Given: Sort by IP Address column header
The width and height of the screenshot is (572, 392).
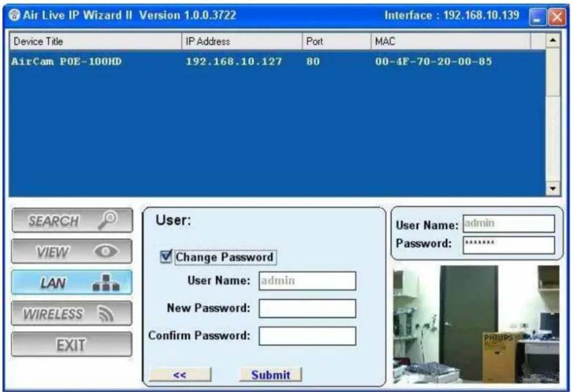Looking at the screenshot, I should (x=242, y=41).
